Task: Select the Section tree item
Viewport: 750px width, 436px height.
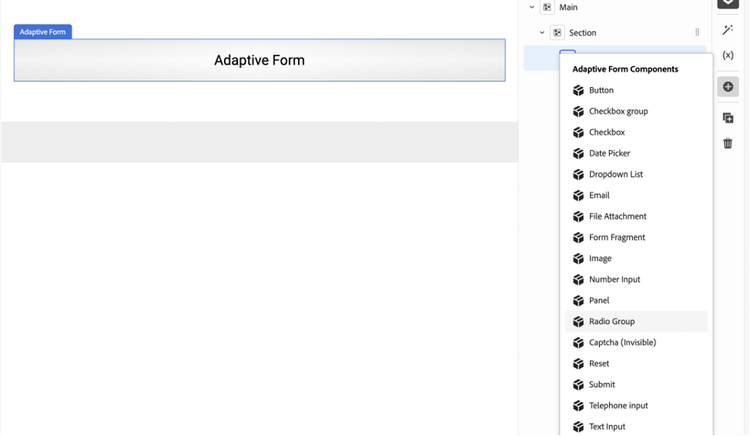Action: click(x=582, y=33)
